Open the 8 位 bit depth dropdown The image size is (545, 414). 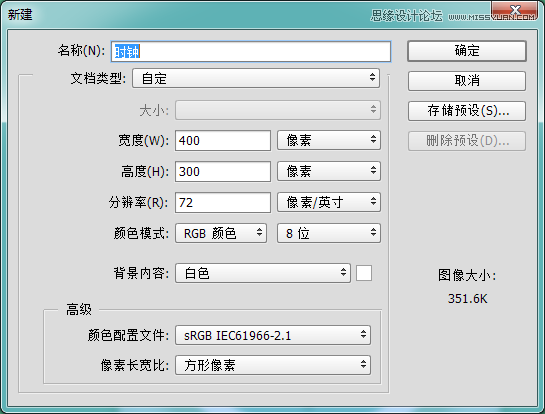point(329,233)
